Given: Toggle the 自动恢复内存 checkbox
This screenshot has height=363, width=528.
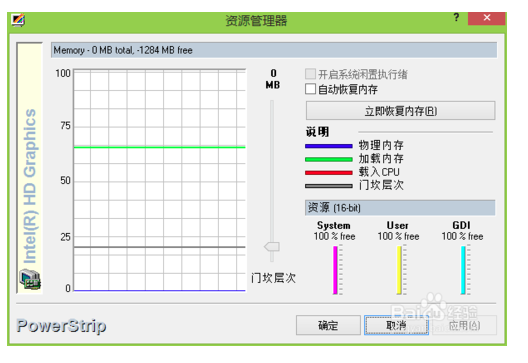Looking at the screenshot, I should [310, 89].
